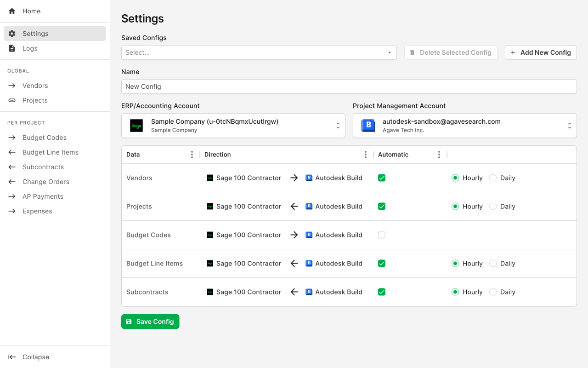
Task: Click the arrow icon beside sidebar Budget Codes
Action: tap(12, 138)
